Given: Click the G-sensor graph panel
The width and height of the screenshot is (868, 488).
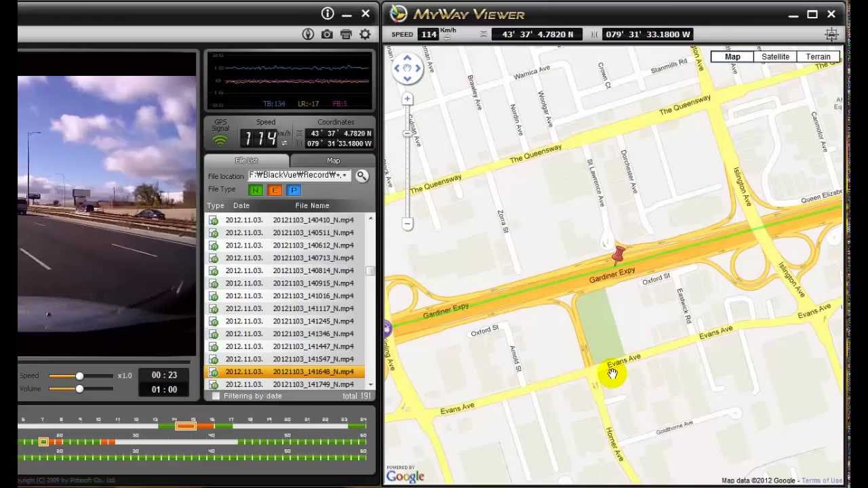Looking at the screenshot, I should pos(290,80).
